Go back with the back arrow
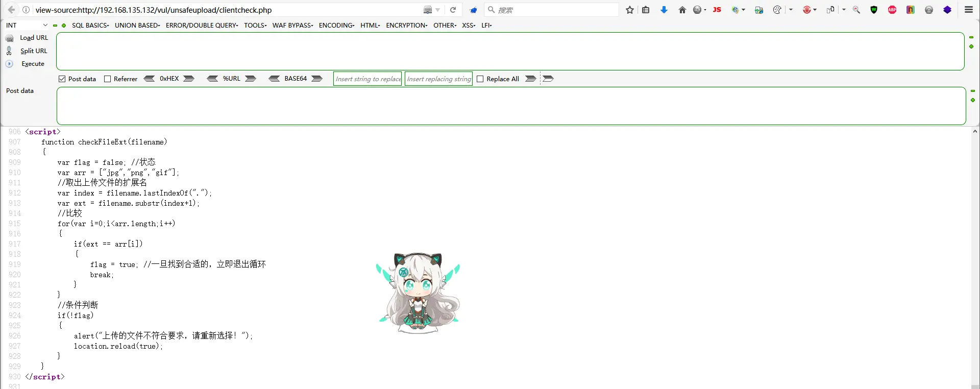The image size is (980, 389). (11, 10)
